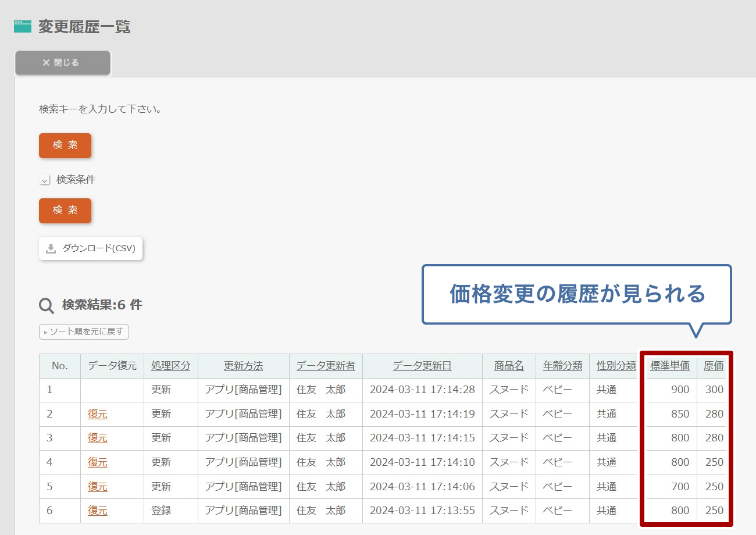Click the 復元 link in row 2
The height and width of the screenshot is (535, 756).
point(98,414)
